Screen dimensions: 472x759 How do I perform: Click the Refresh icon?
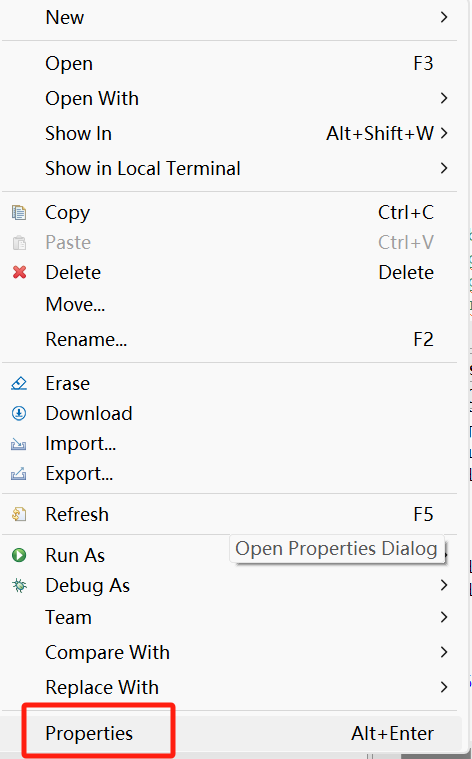[x=19, y=514]
